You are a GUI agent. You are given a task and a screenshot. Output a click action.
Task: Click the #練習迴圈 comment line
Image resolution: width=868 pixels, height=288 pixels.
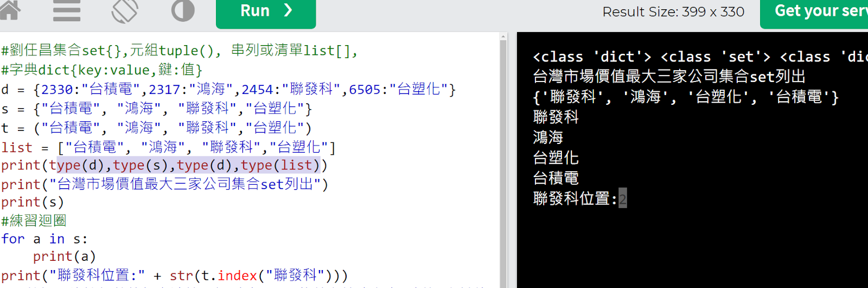coord(34,221)
